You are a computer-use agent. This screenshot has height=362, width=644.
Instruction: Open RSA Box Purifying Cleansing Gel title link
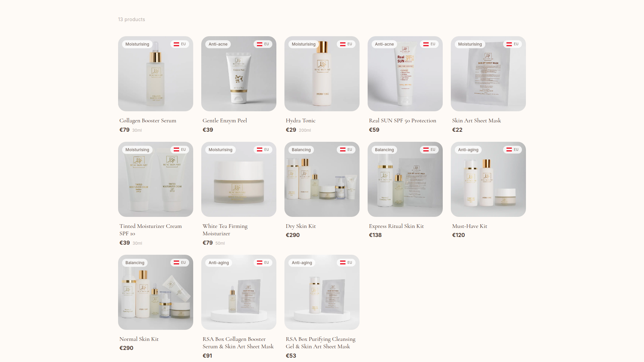(321, 343)
